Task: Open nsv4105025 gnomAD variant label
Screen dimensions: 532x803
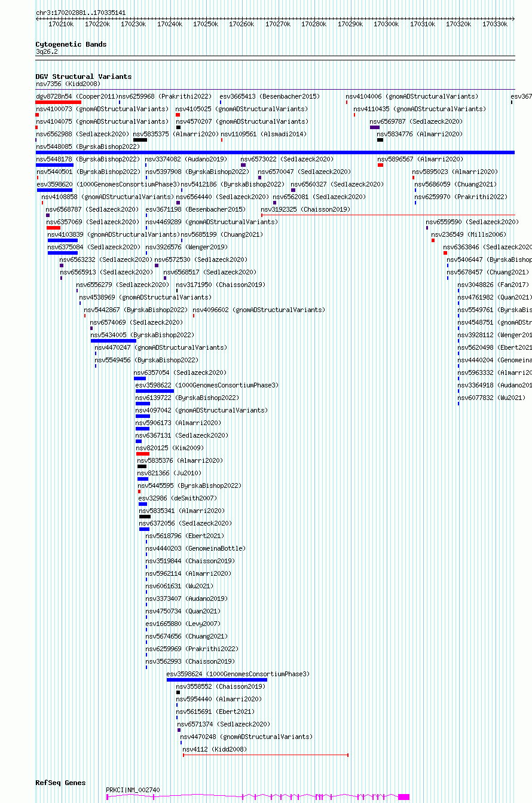Action: (x=241, y=109)
